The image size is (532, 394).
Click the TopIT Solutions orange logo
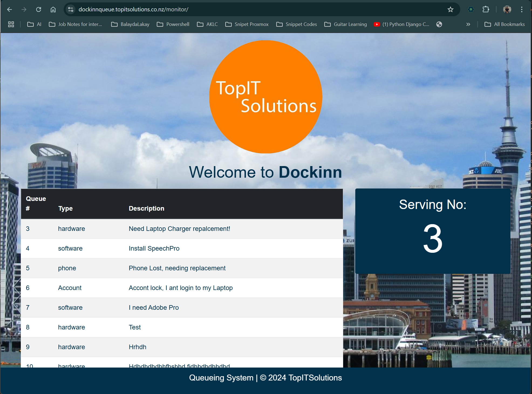(x=266, y=97)
